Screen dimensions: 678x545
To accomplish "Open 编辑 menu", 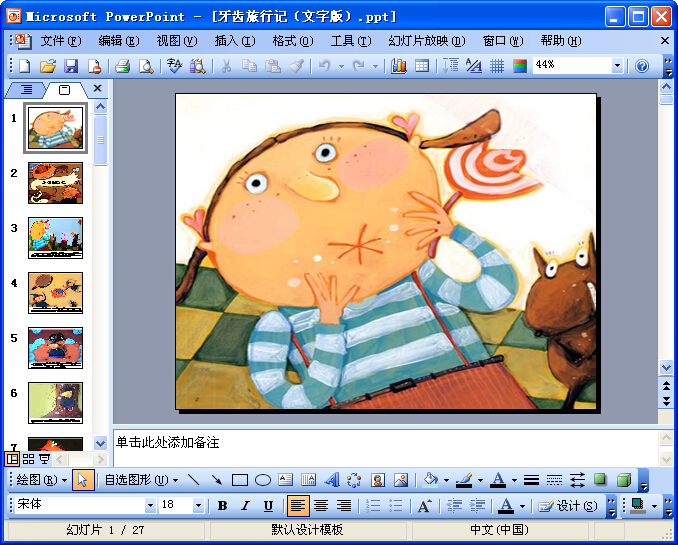I will tap(118, 41).
